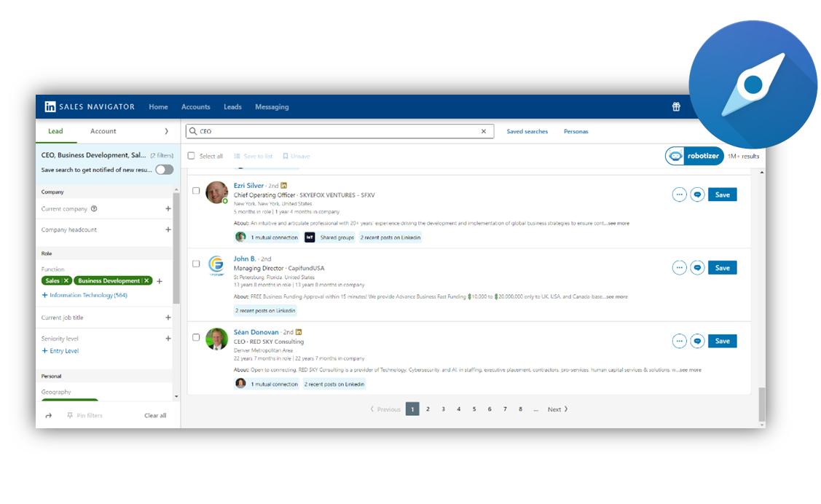Add the Information Technology (564) suggestion

(x=85, y=295)
